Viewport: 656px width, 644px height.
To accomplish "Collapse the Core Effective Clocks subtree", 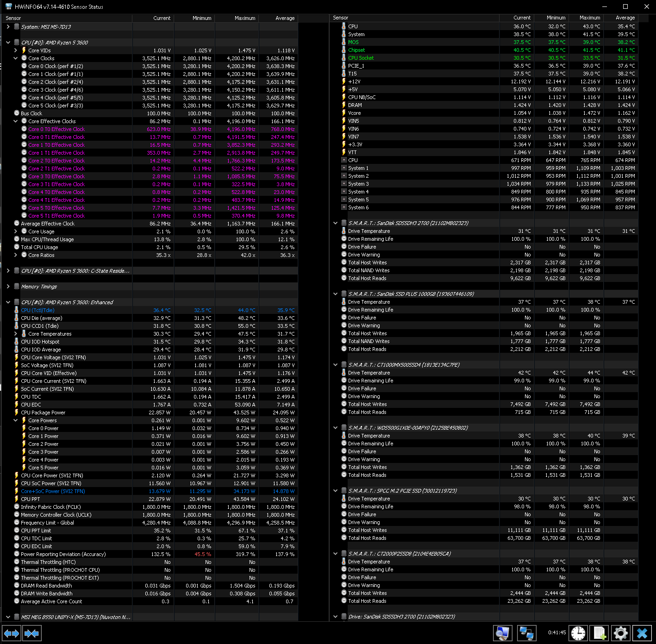I will pyautogui.click(x=15, y=121).
